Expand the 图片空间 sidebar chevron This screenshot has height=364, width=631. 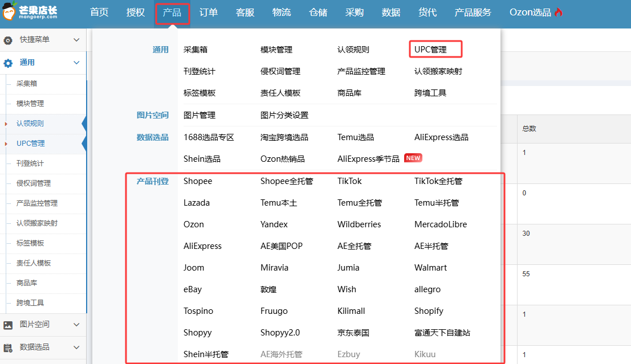coord(76,325)
